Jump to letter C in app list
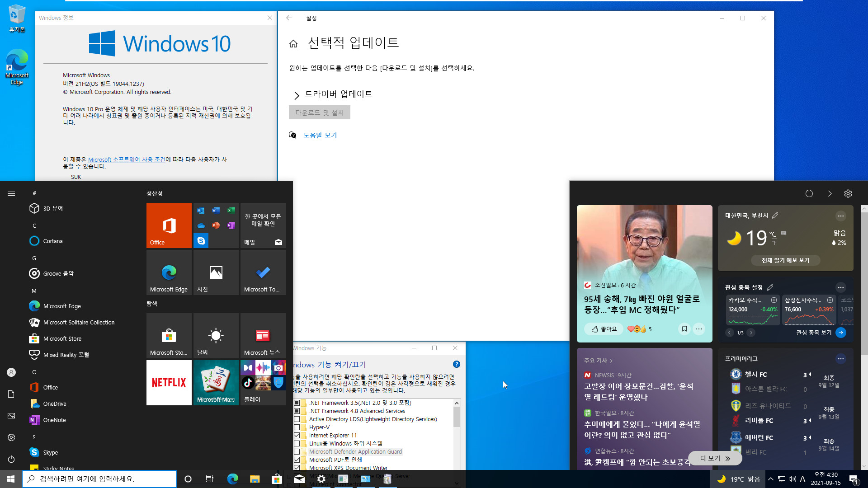The height and width of the screenshot is (488, 868). 34,225
